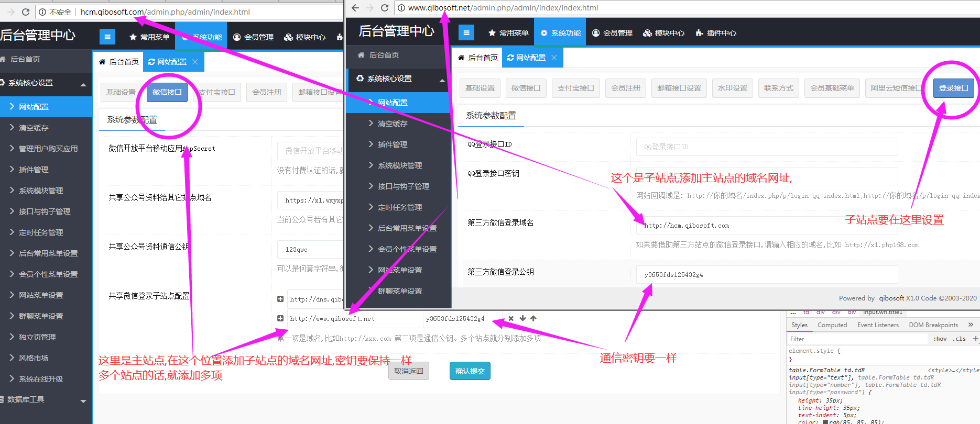Click the delete (×) icon in the sub-site row
Image resolution: width=980 pixels, height=424 pixels.
[511, 318]
